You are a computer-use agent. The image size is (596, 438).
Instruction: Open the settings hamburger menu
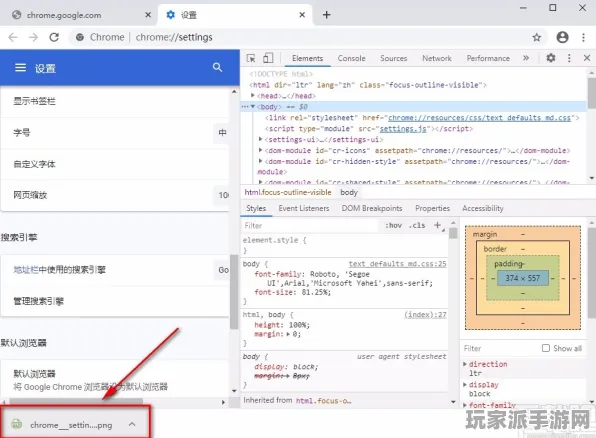coord(21,68)
